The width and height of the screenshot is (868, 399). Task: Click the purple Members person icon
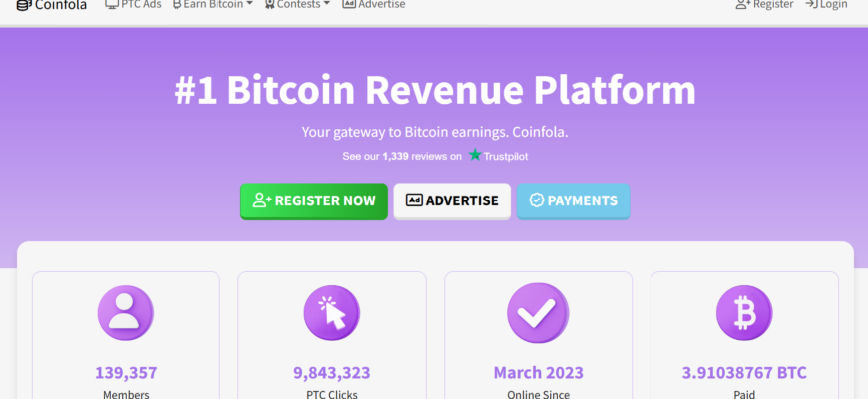[x=126, y=313]
